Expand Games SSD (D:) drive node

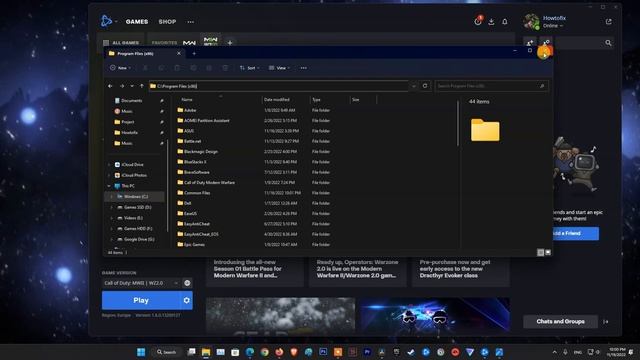point(112,207)
